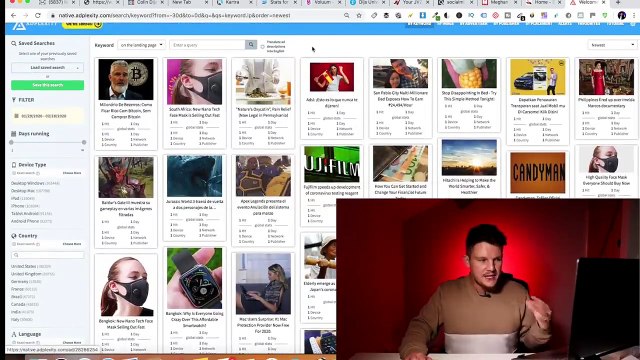Click the icon at far right of site nav
The height and width of the screenshot is (360, 640).
[633, 24]
